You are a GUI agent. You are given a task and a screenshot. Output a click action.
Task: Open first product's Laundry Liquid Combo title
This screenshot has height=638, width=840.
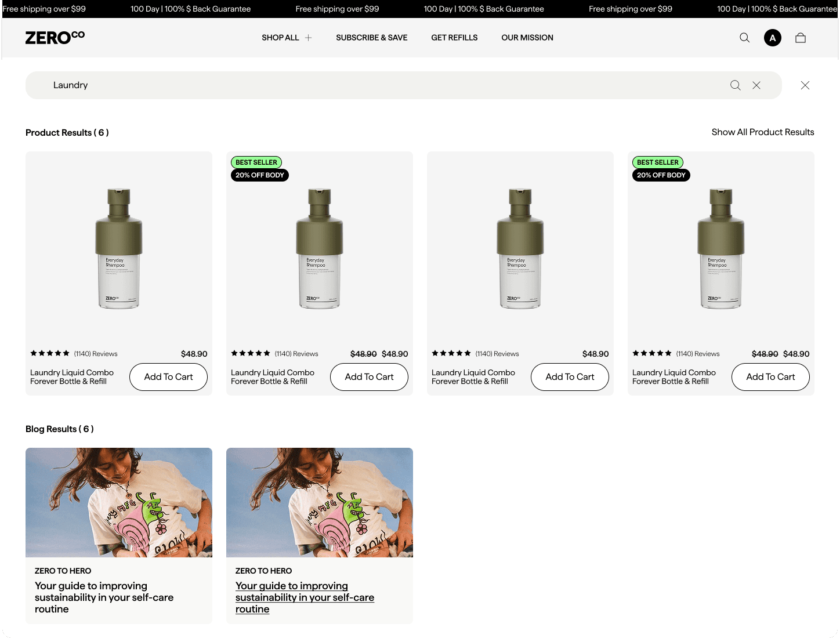[72, 377]
